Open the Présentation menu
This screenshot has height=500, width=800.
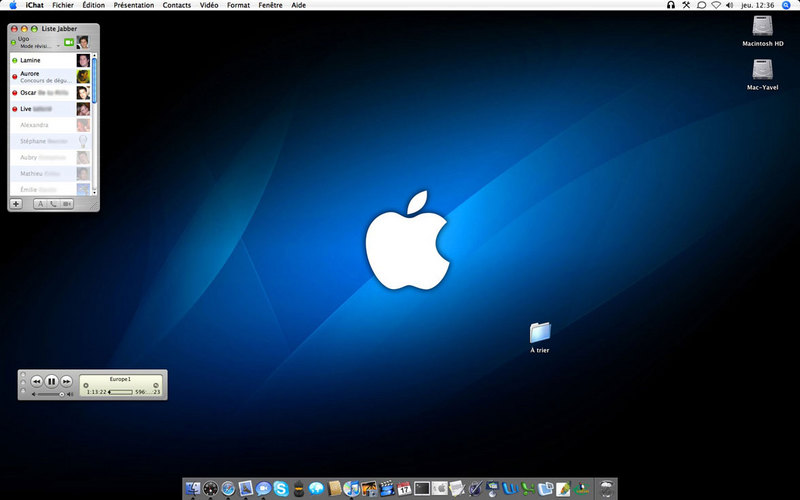134,5
